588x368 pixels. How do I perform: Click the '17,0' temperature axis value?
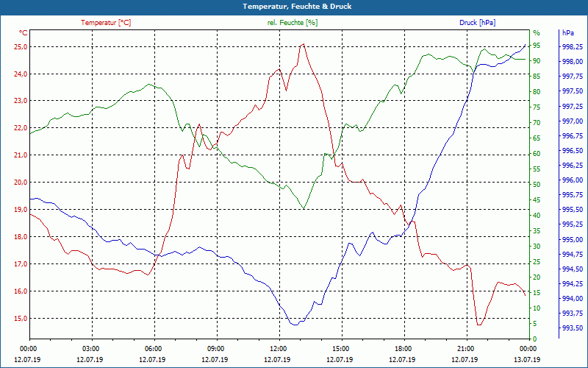(21, 264)
